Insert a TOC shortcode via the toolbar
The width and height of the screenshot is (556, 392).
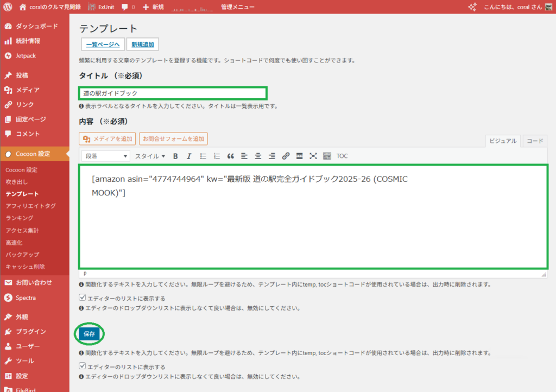tap(342, 156)
